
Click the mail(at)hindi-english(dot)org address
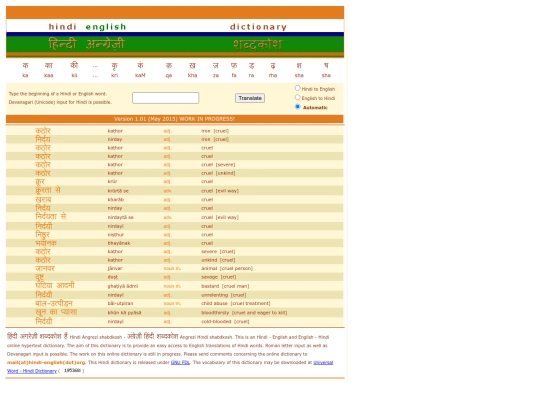tap(46, 363)
